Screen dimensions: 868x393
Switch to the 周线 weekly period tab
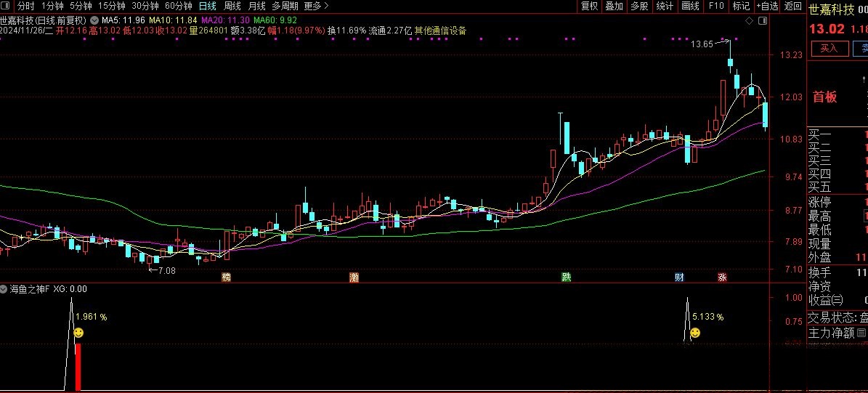click(232, 6)
